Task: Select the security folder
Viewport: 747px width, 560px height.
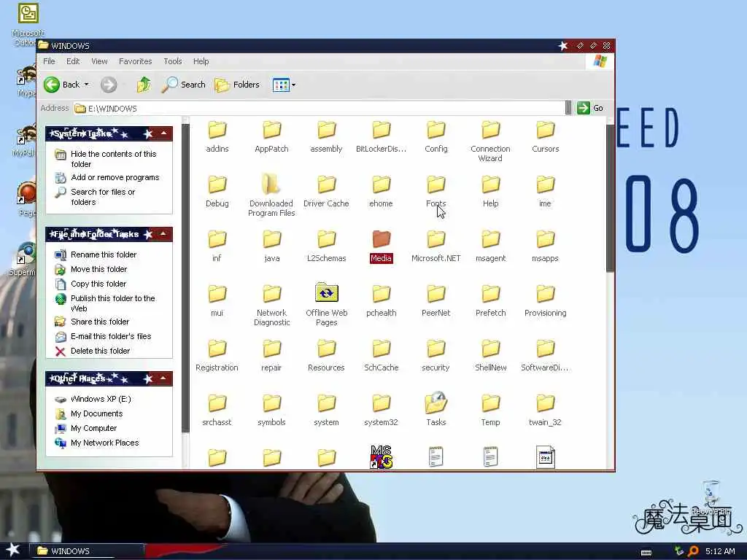Action: (436, 356)
